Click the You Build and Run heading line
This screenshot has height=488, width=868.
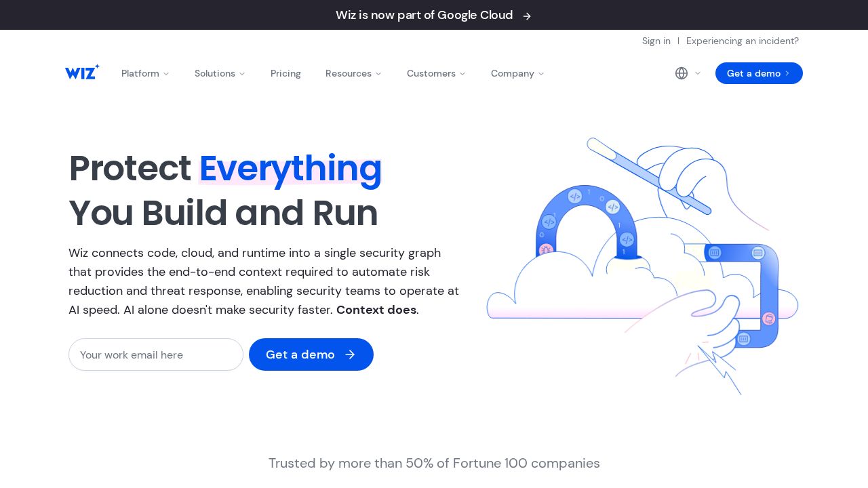pyautogui.click(x=223, y=213)
